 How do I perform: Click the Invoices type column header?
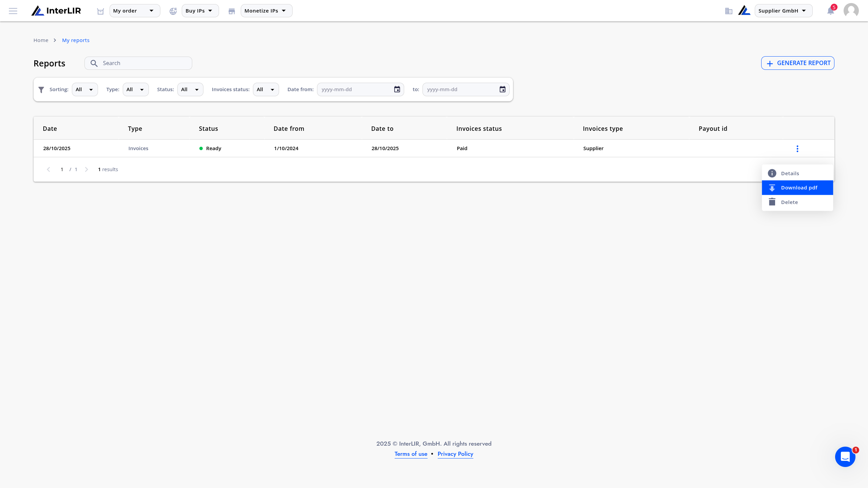click(603, 129)
